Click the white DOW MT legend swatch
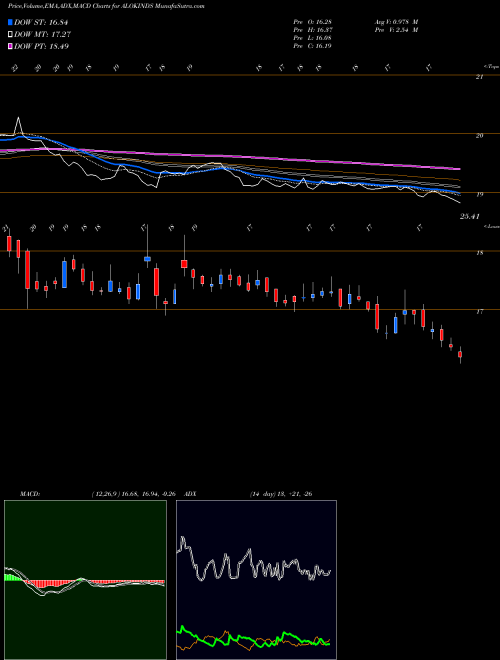This screenshot has width=500, height=660. click(x=10, y=35)
